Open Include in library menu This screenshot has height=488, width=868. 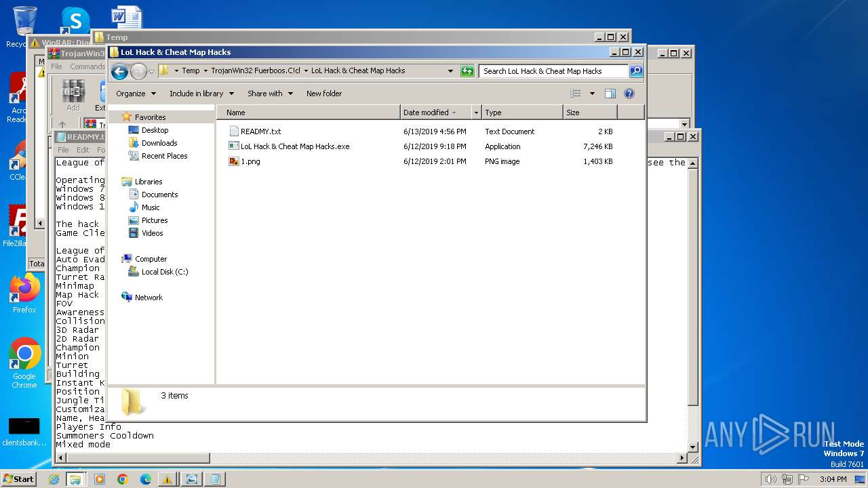coord(201,94)
